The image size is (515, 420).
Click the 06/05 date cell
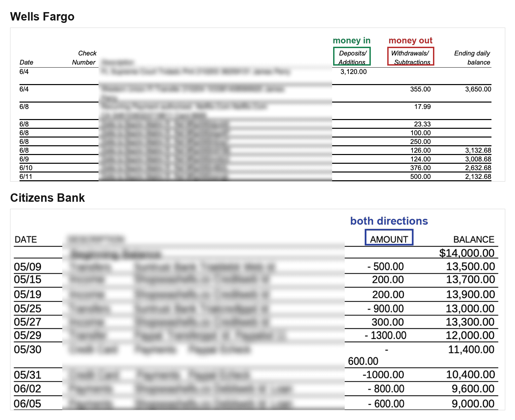(28, 404)
